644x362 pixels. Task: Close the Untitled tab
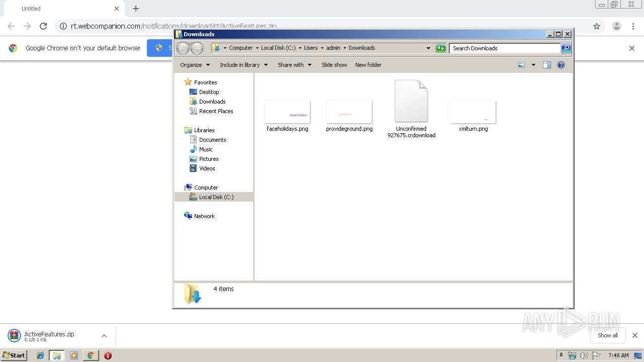pyautogui.click(x=117, y=9)
